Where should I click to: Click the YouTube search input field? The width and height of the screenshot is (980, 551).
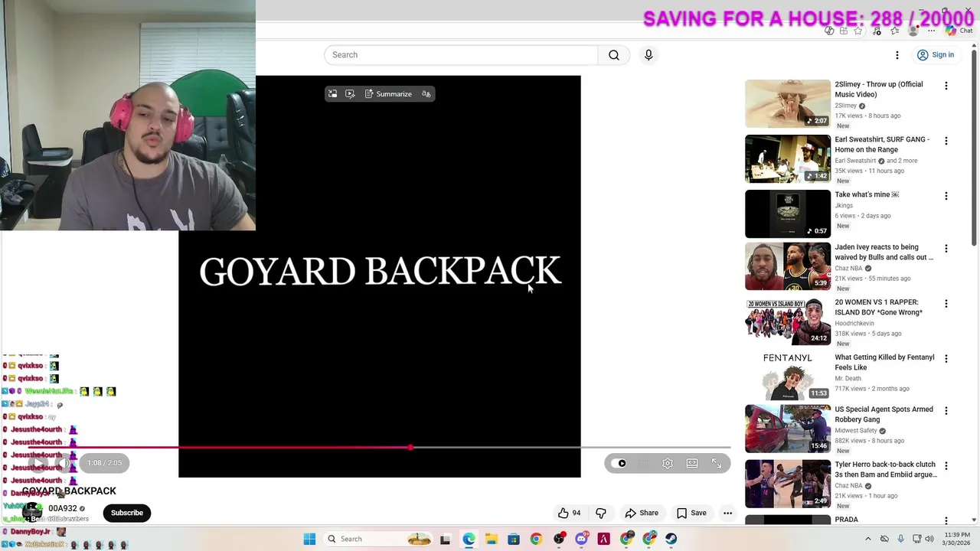pyautogui.click(x=461, y=55)
